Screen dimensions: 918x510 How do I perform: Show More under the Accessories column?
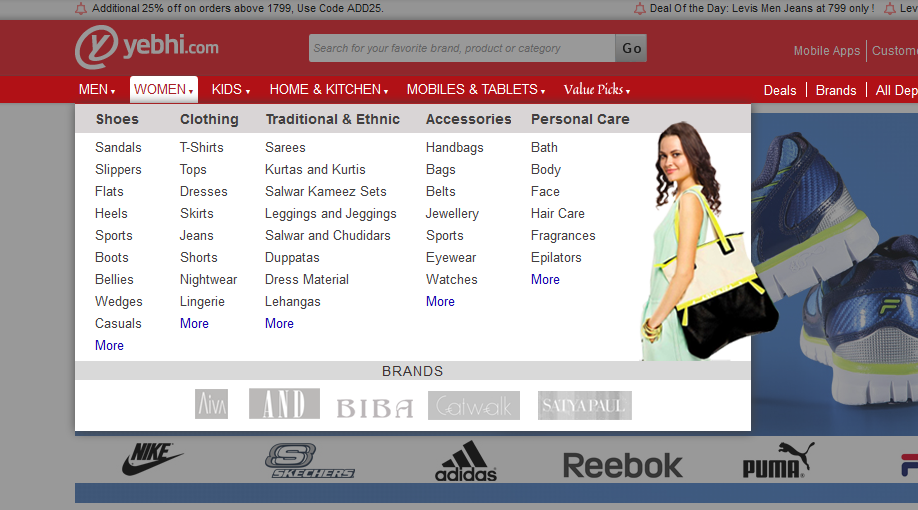pyautogui.click(x=440, y=302)
